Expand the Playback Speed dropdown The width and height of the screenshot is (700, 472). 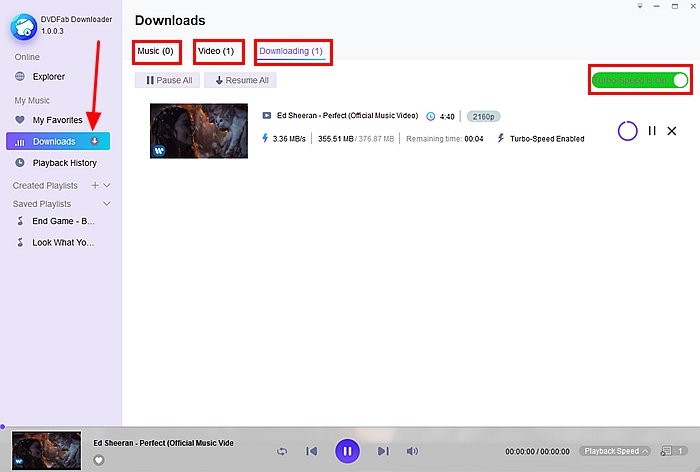click(616, 451)
